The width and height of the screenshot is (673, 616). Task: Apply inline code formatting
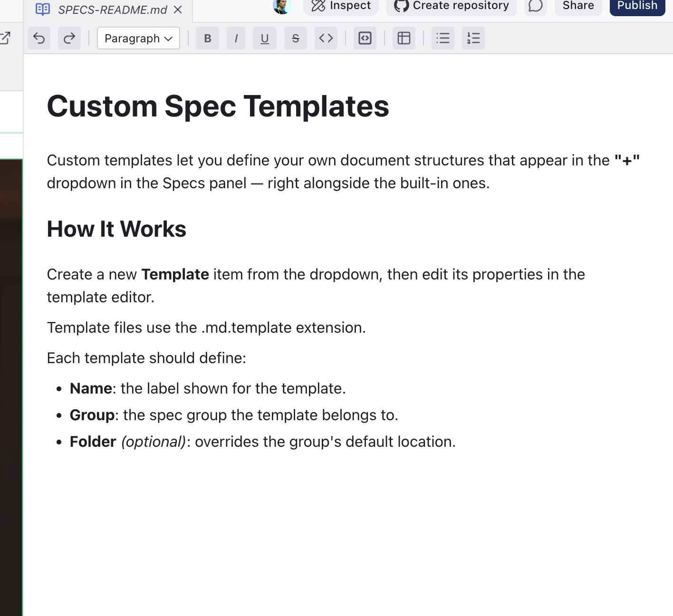[326, 38]
